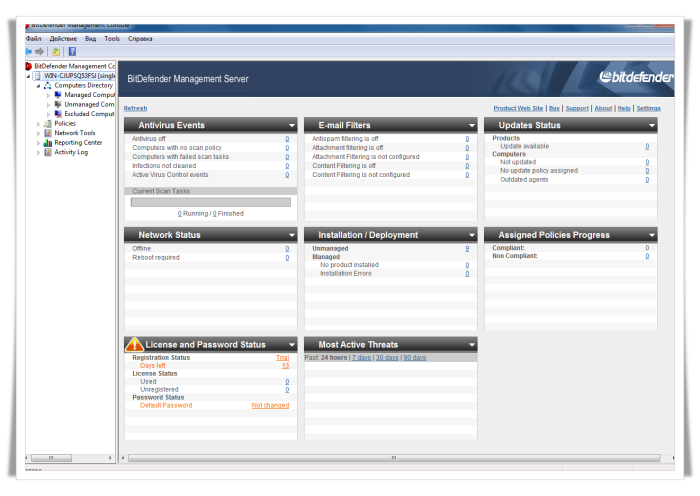Click the Activity Log tree icon
The image size is (700, 496).
point(48,152)
